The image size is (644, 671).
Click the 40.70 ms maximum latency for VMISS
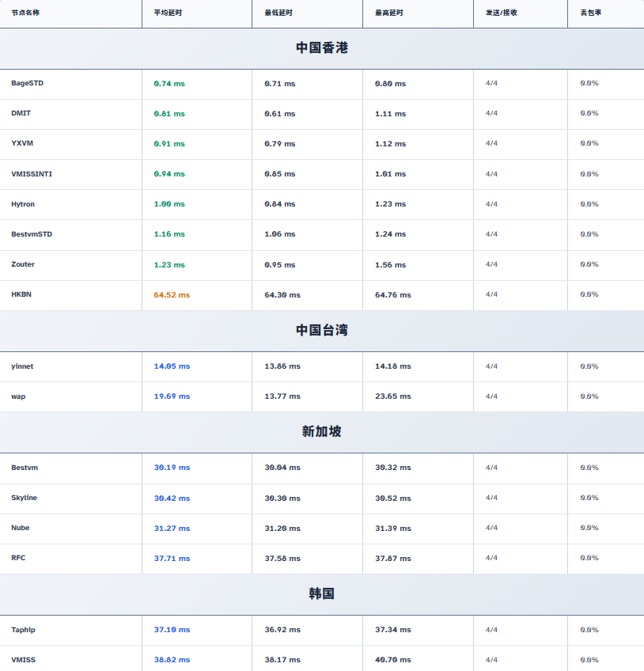pyautogui.click(x=393, y=660)
